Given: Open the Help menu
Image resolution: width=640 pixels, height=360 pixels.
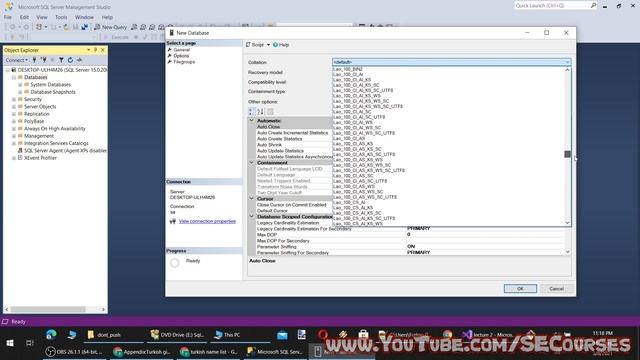Looking at the screenshot, I should click(x=107, y=17).
